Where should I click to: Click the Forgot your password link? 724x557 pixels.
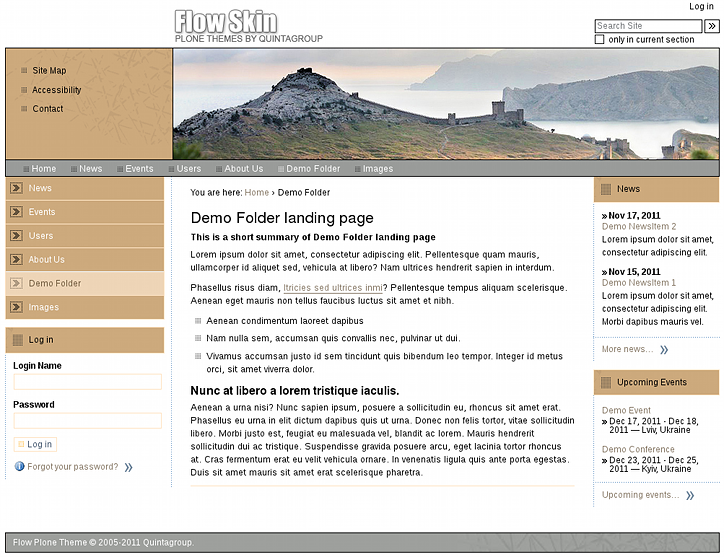coord(72,466)
